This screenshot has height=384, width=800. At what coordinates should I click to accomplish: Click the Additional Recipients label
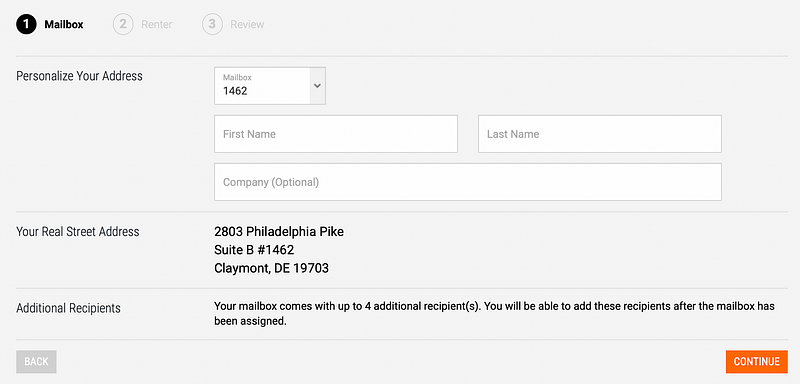pyautogui.click(x=68, y=308)
